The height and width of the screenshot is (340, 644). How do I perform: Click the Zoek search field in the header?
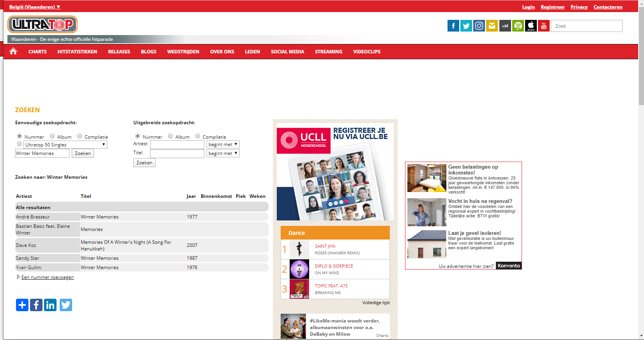point(586,26)
